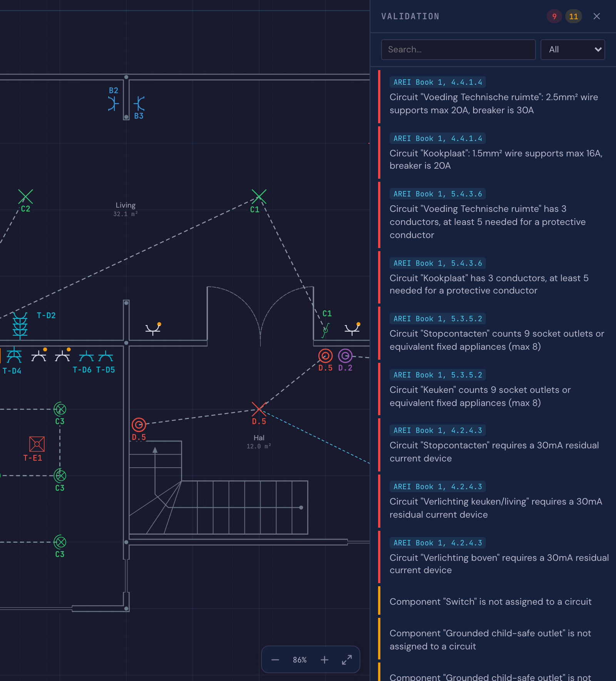This screenshot has height=681, width=616.
Task: Select the Switch not assigned warning
Action: click(496, 601)
